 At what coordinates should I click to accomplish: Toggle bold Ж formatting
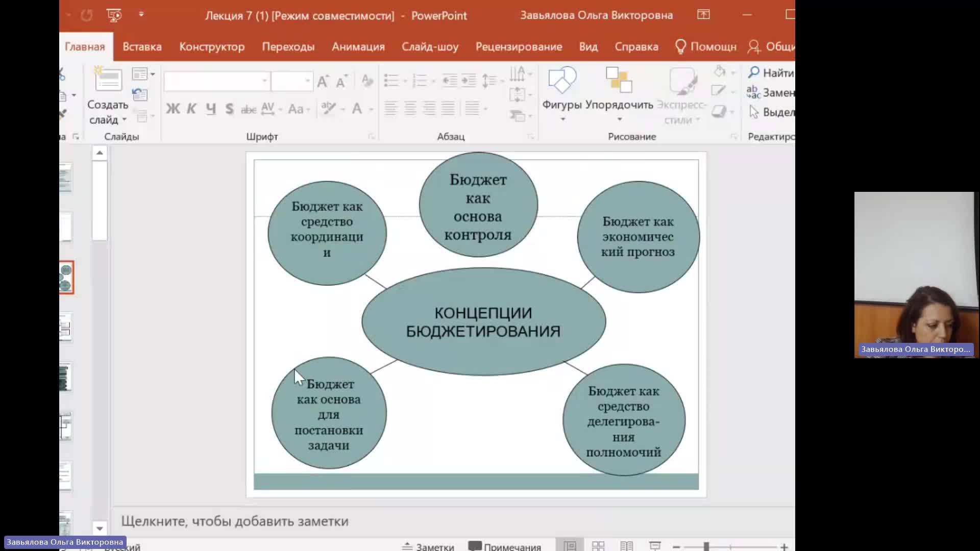point(173,109)
